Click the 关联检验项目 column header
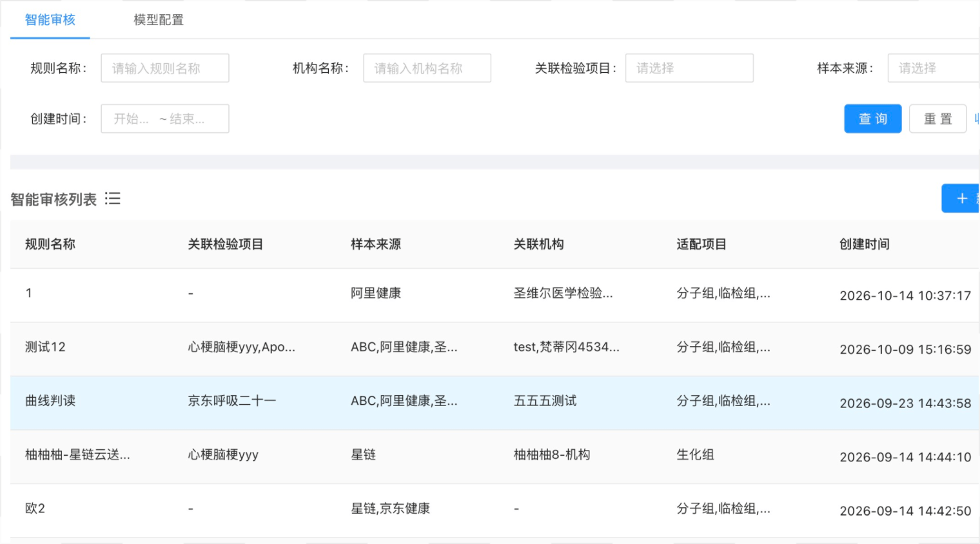Viewport: 980px width, 544px height. click(226, 244)
